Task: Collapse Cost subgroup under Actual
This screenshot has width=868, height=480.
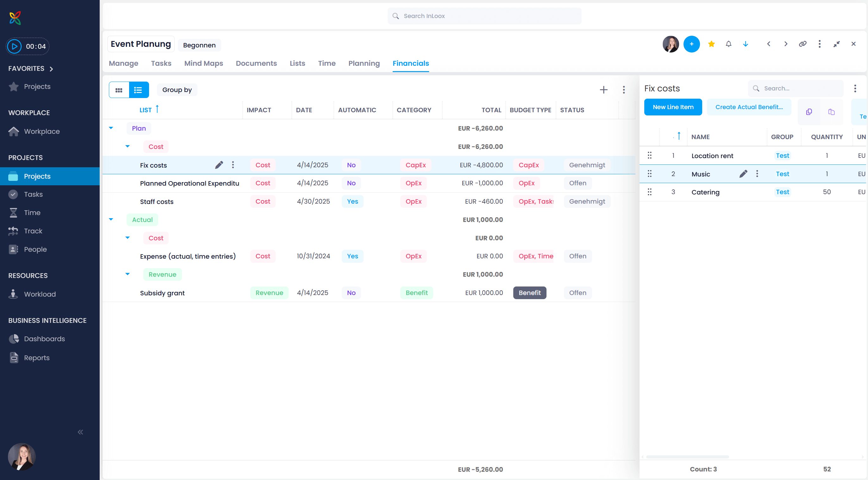Action: 128,238
